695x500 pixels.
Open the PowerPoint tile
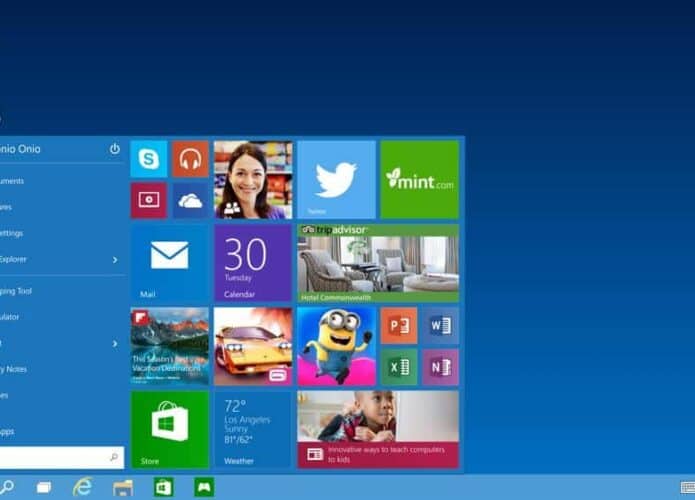[399, 325]
